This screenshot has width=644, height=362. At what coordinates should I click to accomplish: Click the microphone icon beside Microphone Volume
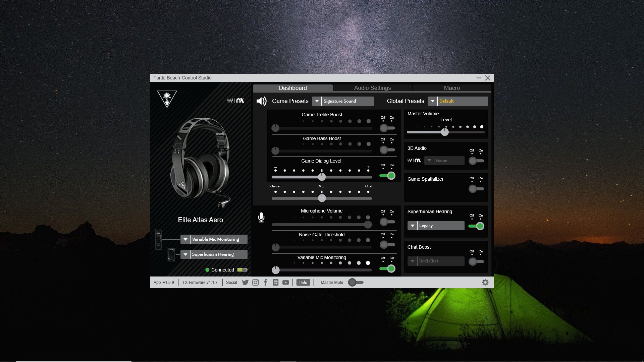click(x=261, y=218)
